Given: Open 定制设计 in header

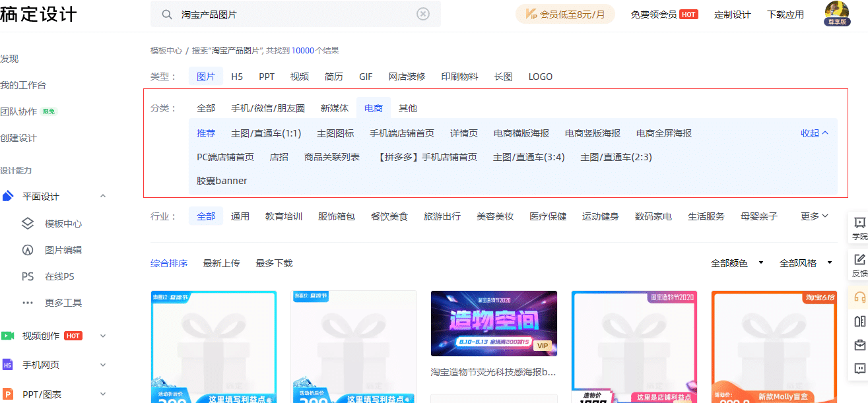Looking at the screenshot, I should point(733,15).
